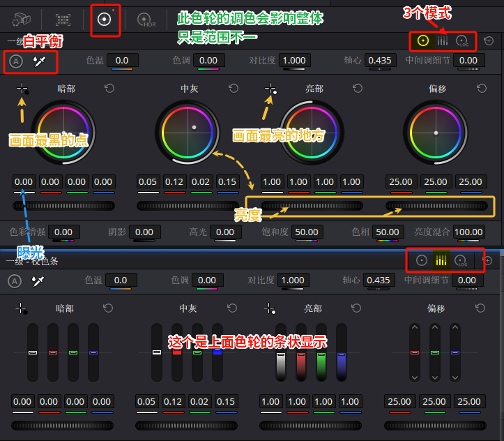Open the HDR color wheels palette

(x=146, y=20)
